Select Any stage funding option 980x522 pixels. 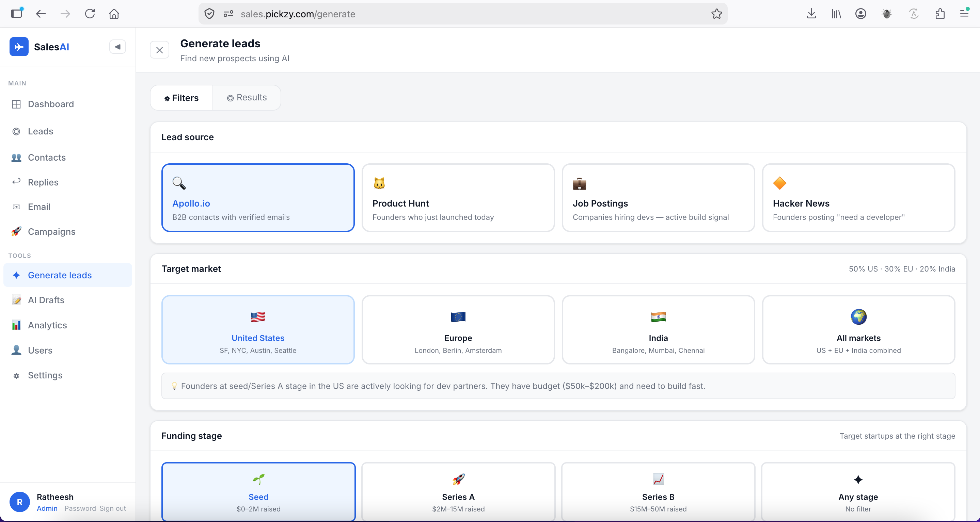click(x=858, y=492)
